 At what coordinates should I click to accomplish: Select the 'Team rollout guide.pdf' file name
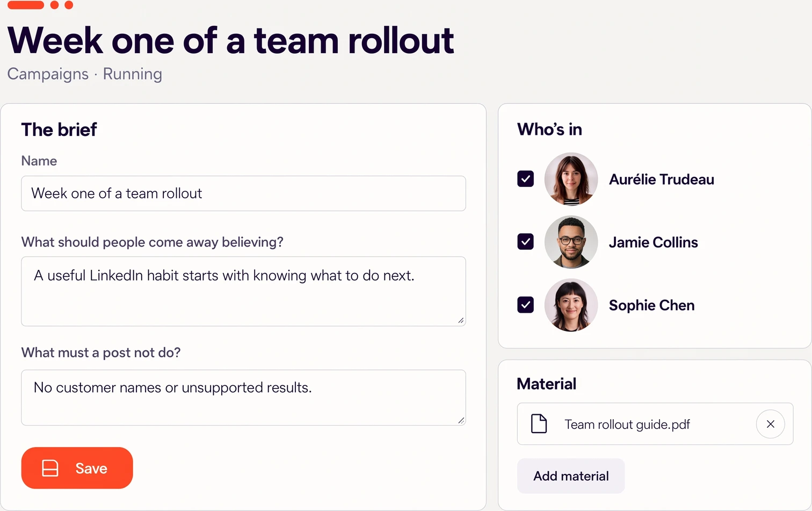[627, 424]
